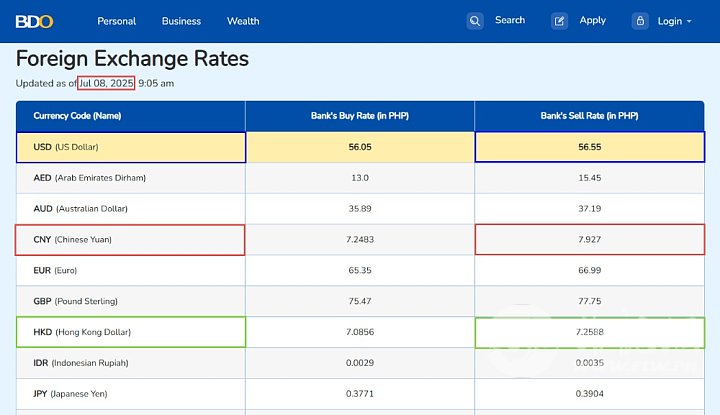Click the Bank's Sell Rate (in PHP) header
Viewport: 720px width, 415px height.
click(590, 116)
